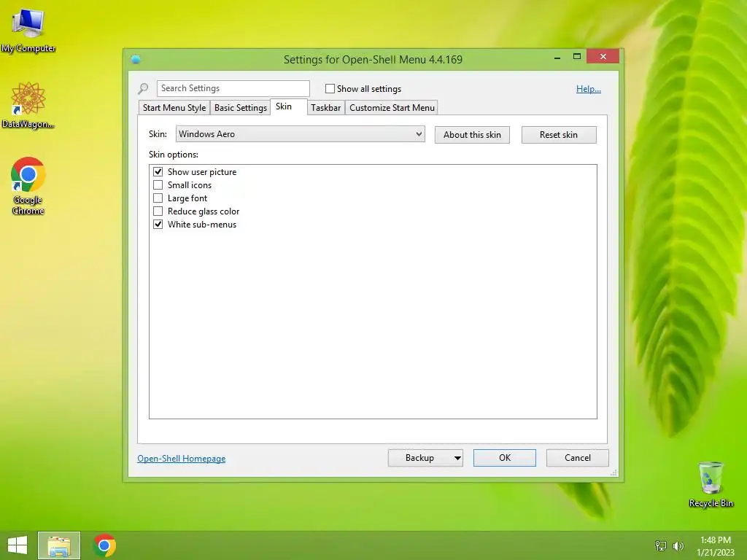This screenshot has width=747, height=560.
Task: Close the Open-Shell settings window
Action: [603, 57]
